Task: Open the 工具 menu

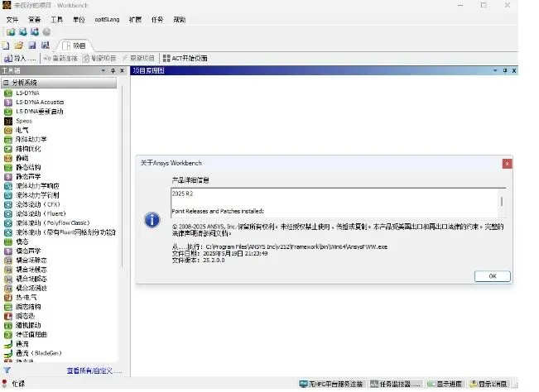Action: [x=57, y=20]
